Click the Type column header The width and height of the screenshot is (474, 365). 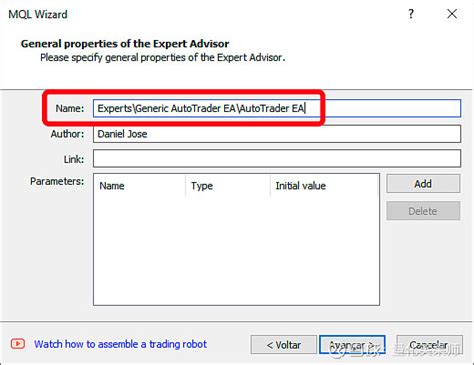[202, 186]
